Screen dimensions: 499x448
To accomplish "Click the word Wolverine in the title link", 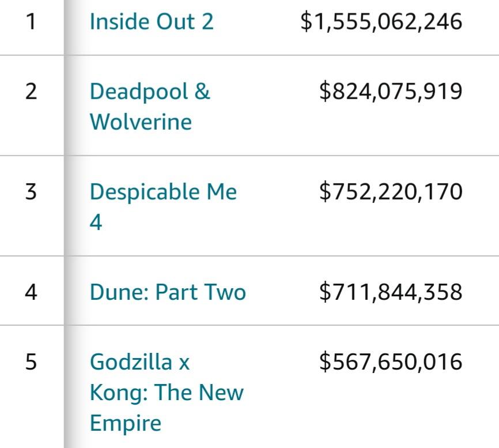I will click(x=141, y=122).
